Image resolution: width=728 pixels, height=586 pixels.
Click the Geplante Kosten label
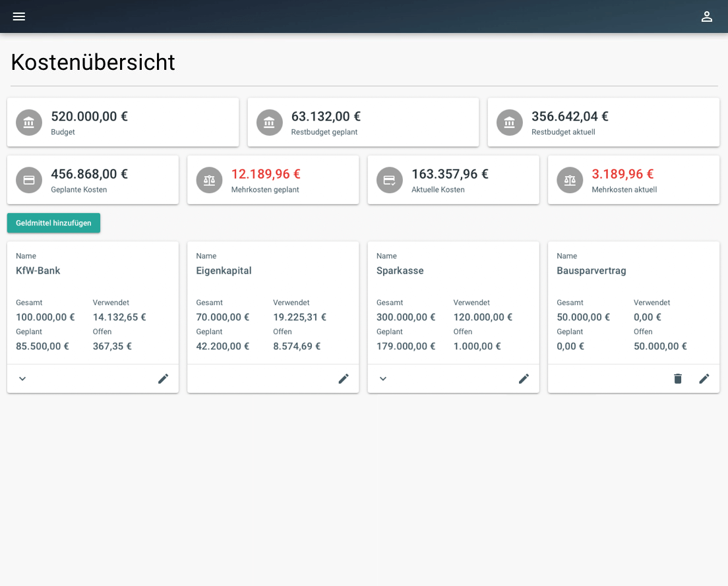(79, 190)
